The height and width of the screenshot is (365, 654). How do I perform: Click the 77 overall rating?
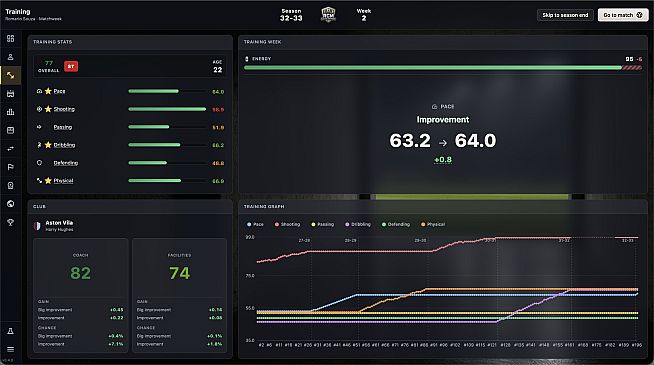tap(49, 63)
